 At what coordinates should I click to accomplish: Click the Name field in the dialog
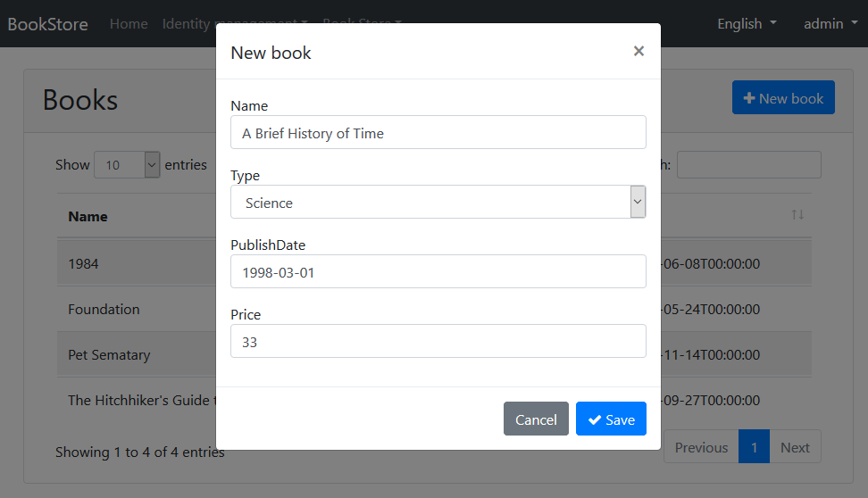(438, 133)
